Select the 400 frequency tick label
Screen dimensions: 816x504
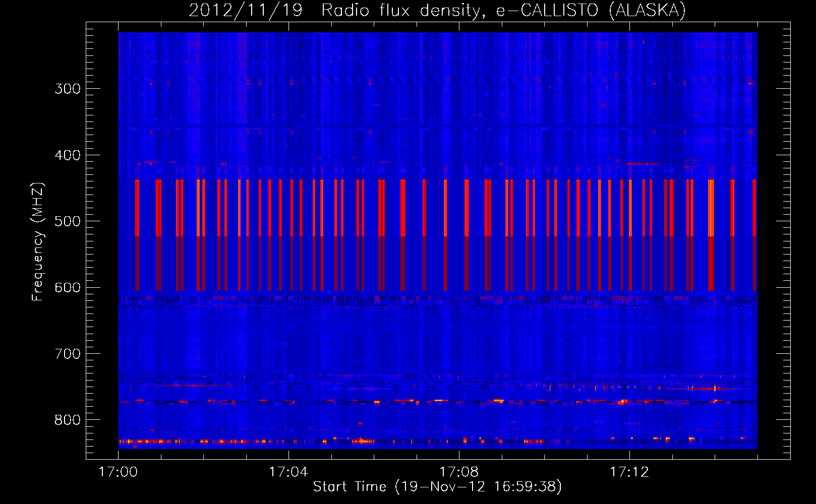point(68,155)
